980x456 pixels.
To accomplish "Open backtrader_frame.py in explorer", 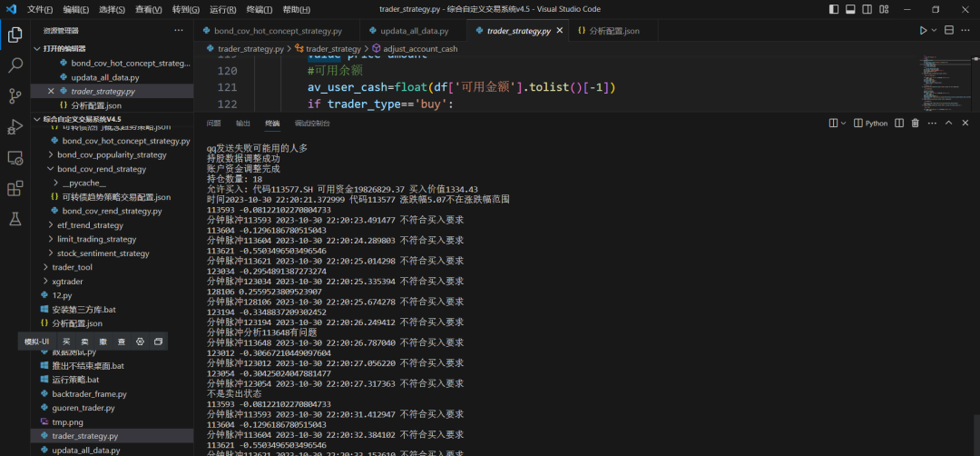I will pyautogui.click(x=112, y=394).
